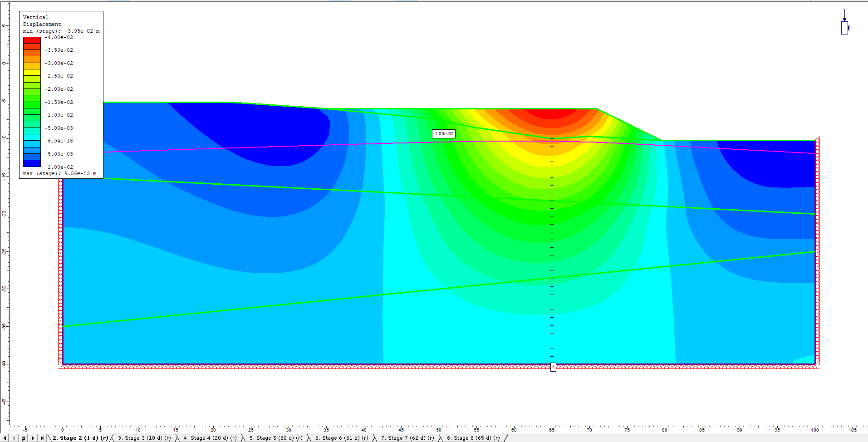
Task: Click the field stress block icon
Action: (845, 28)
